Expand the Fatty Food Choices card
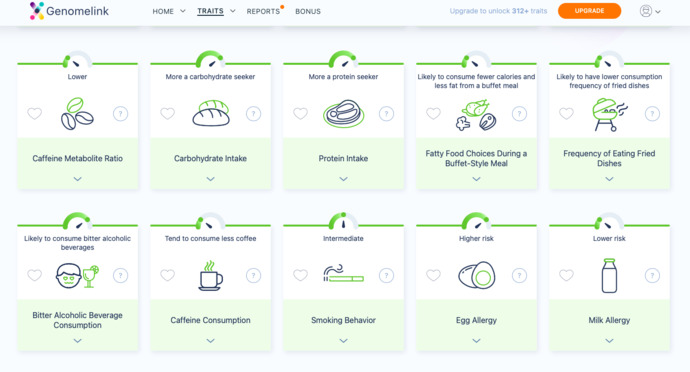 point(476,179)
